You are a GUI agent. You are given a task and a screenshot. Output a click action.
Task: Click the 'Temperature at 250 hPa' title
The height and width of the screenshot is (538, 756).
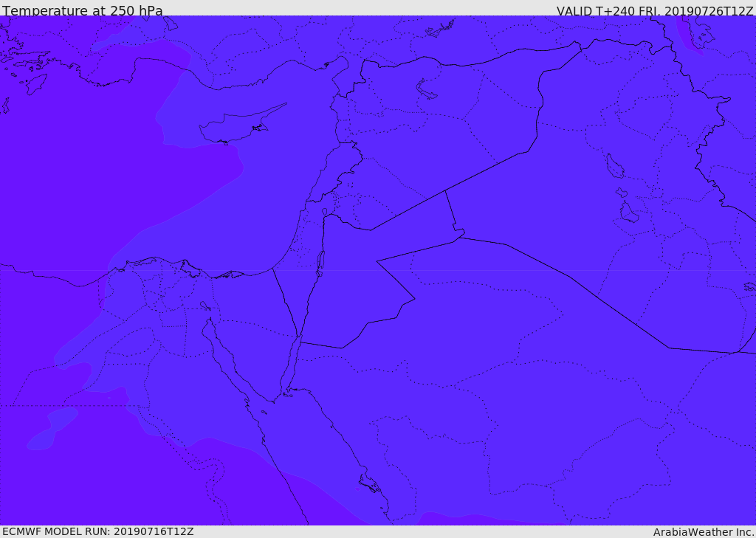pyautogui.click(x=83, y=10)
